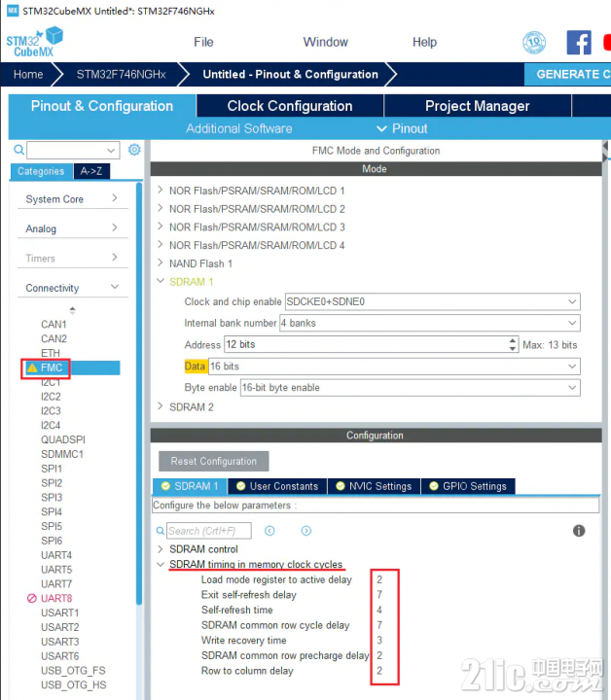Click the Search (Ctrl+F) parameter field
Image resolution: width=611 pixels, height=700 pixels.
[x=209, y=531]
